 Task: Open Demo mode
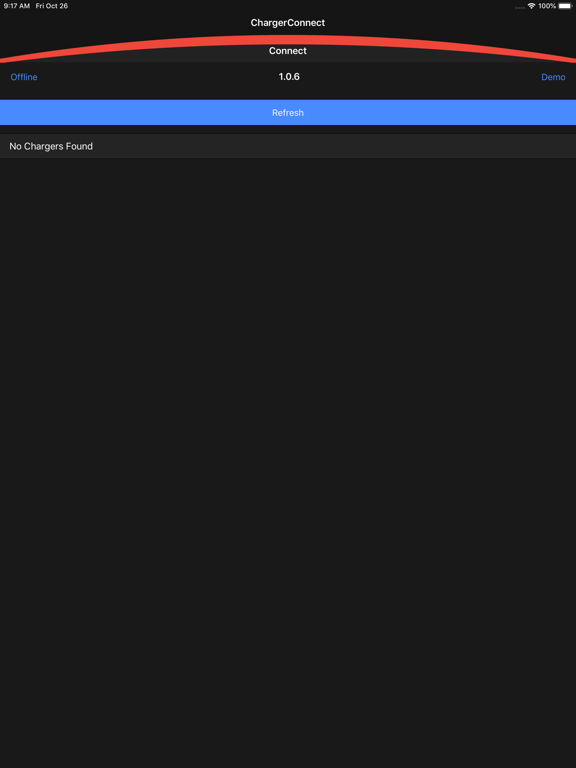click(x=553, y=77)
